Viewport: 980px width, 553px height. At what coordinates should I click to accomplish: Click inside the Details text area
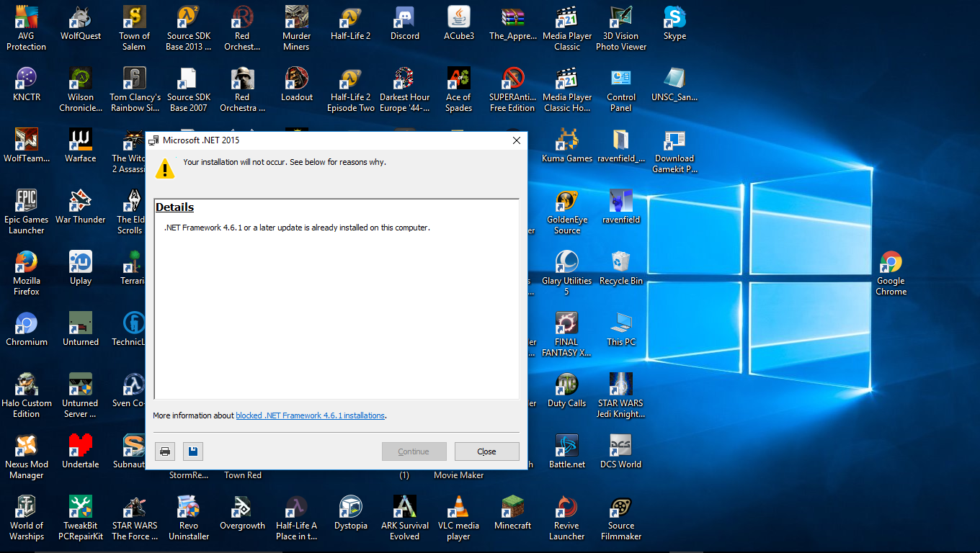tap(337, 310)
